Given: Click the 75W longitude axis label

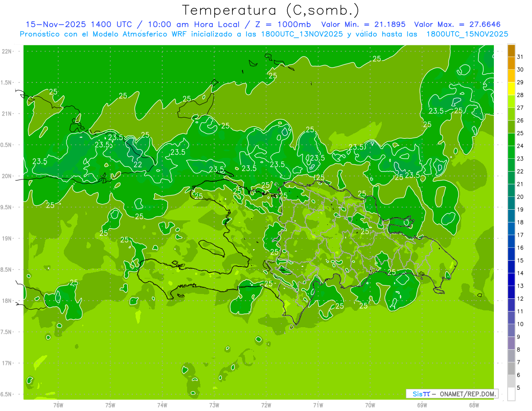Looking at the screenshot, I should (110, 405).
